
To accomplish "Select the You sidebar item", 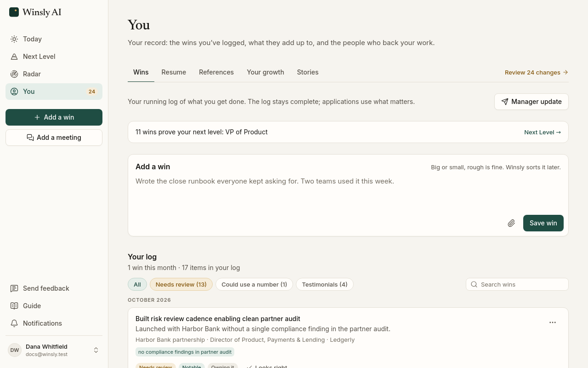I will tap(54, 92).
